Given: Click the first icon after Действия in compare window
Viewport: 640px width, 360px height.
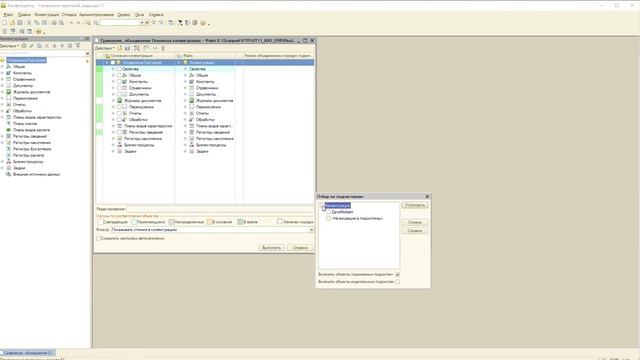Looking at the screenshot, I should coord(120,48).
